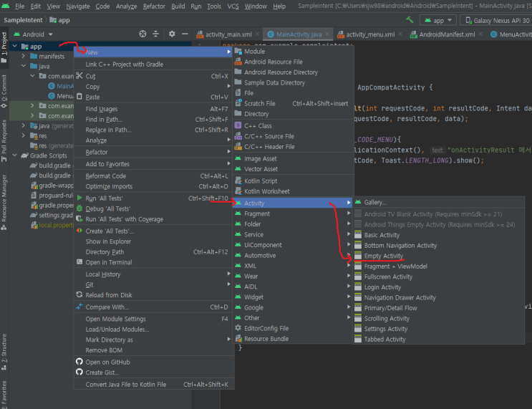Open the Tools menu
This screenshot has height=409, width=532.
coord(214,6)
